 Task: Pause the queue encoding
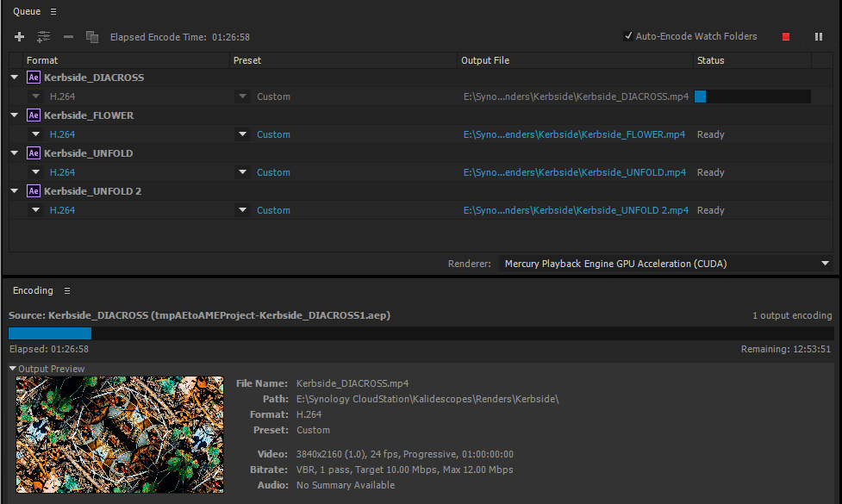click(819, 37)
